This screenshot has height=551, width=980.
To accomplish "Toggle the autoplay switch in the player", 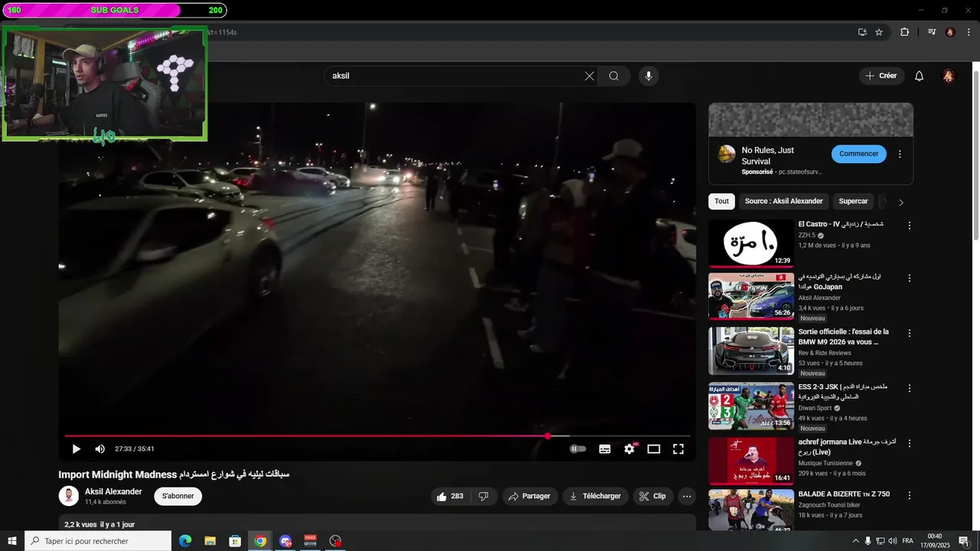I will click(578, 449).
